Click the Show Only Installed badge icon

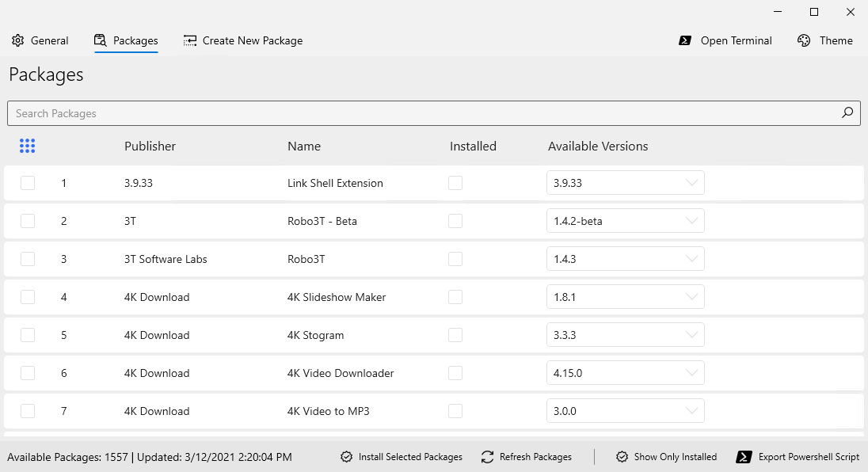click(622, 456)
